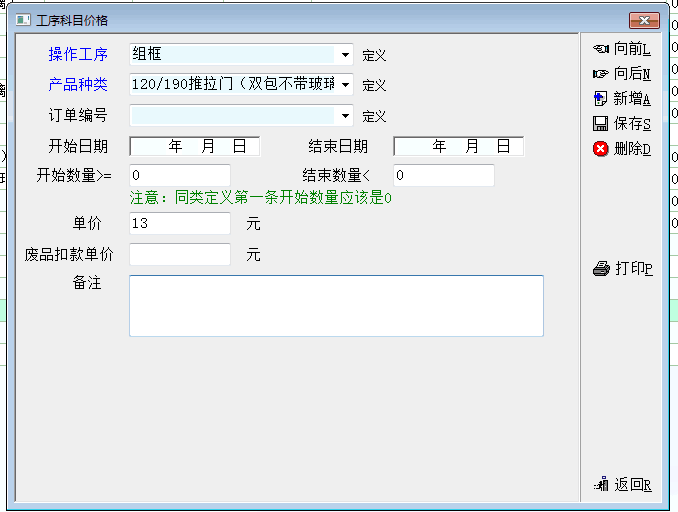Click the 向前 (previous) hand icon
678x512 pixels.
[x=601, y=49]
